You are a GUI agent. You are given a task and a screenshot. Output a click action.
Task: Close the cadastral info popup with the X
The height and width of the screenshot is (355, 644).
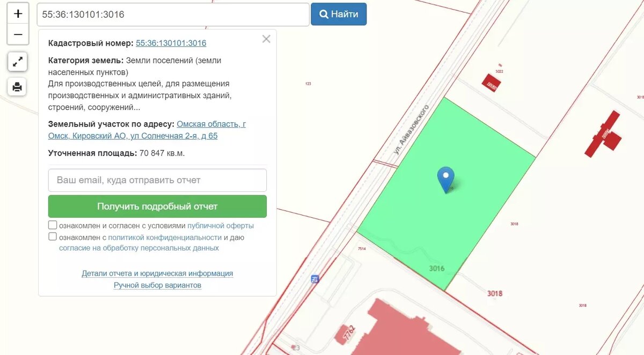266,39
